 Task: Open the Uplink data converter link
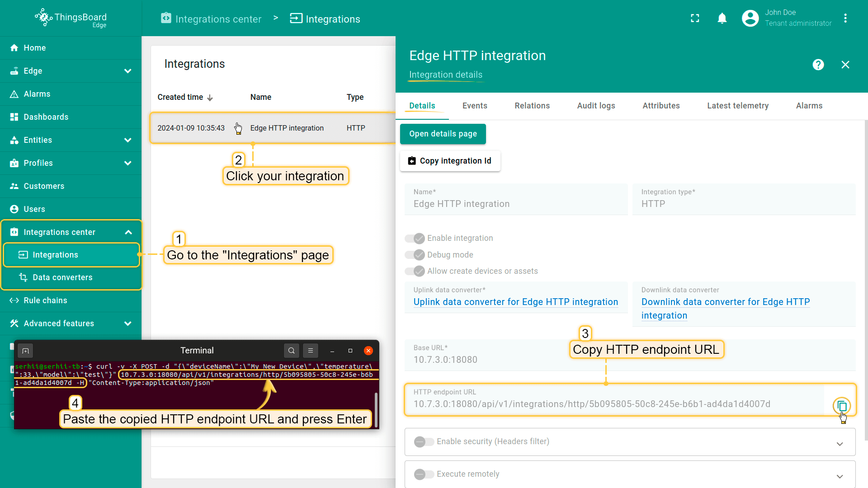(515, 302)
